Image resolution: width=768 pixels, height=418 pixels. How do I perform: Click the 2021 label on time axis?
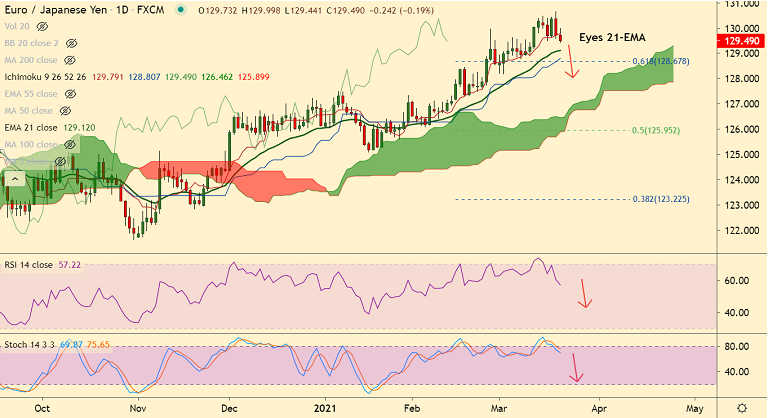coord(325,408)
